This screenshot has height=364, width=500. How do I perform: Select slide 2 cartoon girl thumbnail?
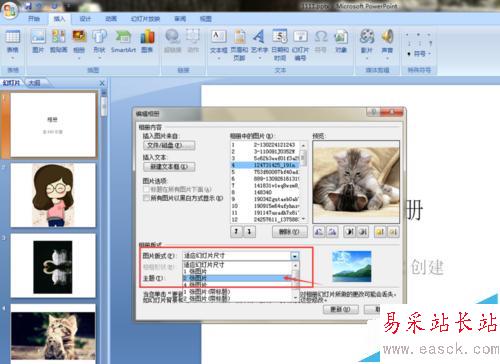tap(53, 195)
